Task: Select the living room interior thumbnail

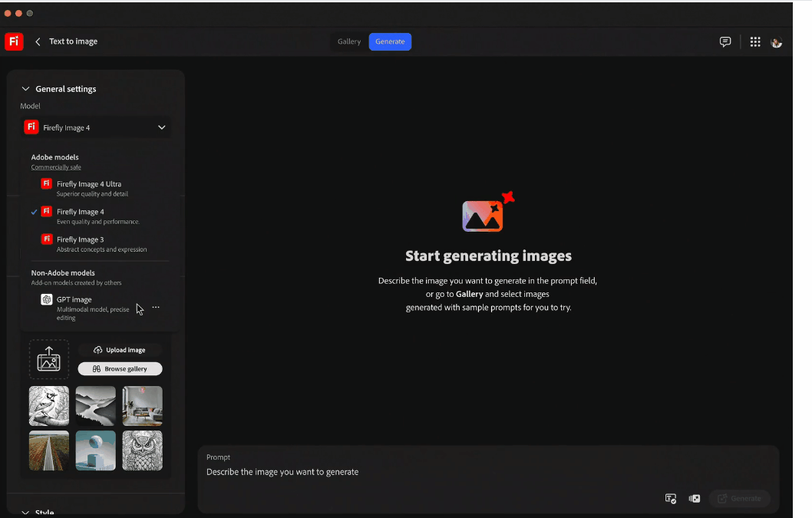Action: point(143,406)
